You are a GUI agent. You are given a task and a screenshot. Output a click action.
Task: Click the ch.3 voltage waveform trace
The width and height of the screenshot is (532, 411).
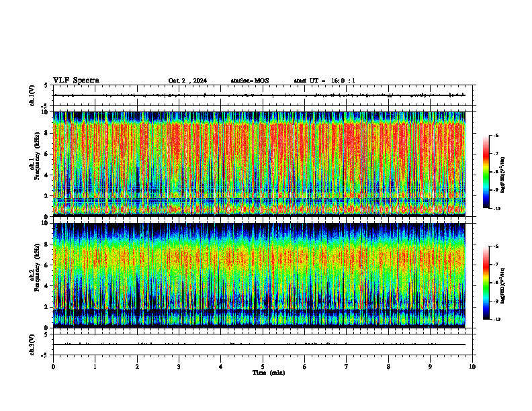(x=259, y=345)
